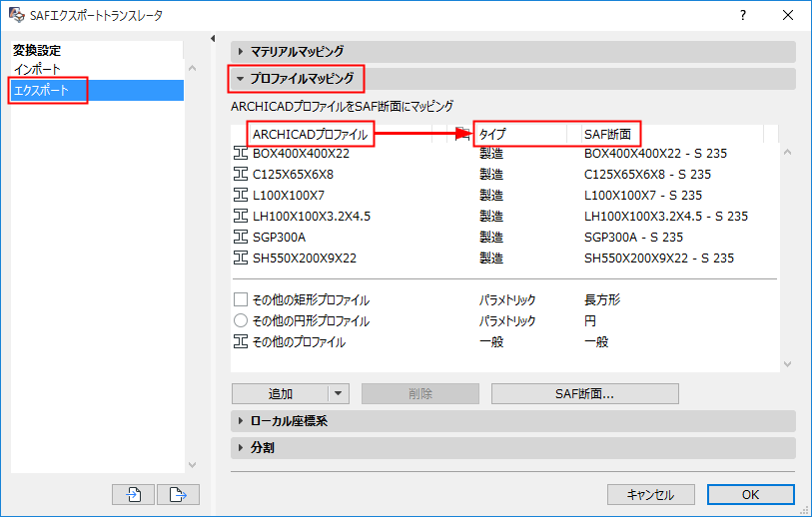Click the キャンセル button

tap(650, 495)
